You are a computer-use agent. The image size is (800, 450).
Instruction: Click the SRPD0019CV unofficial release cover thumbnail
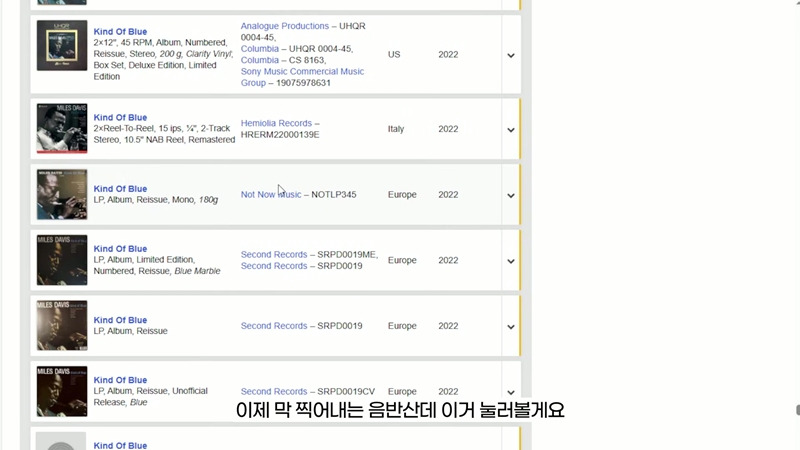point(62,391)
